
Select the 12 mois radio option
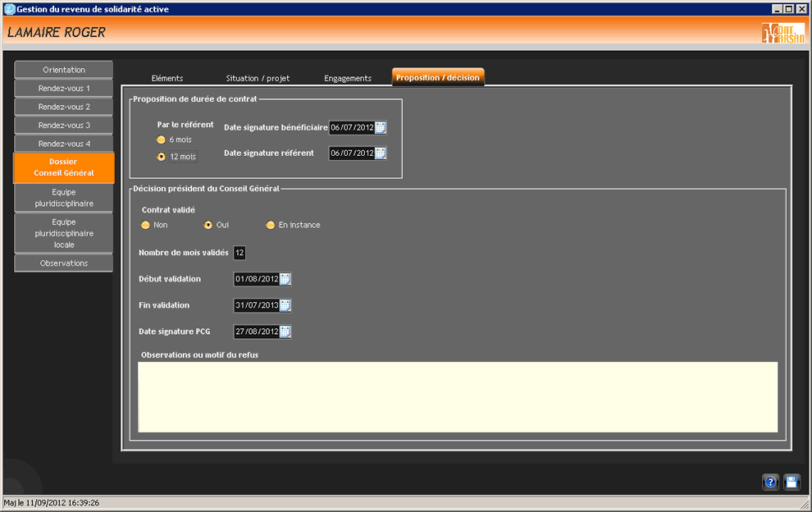(162, 157)
